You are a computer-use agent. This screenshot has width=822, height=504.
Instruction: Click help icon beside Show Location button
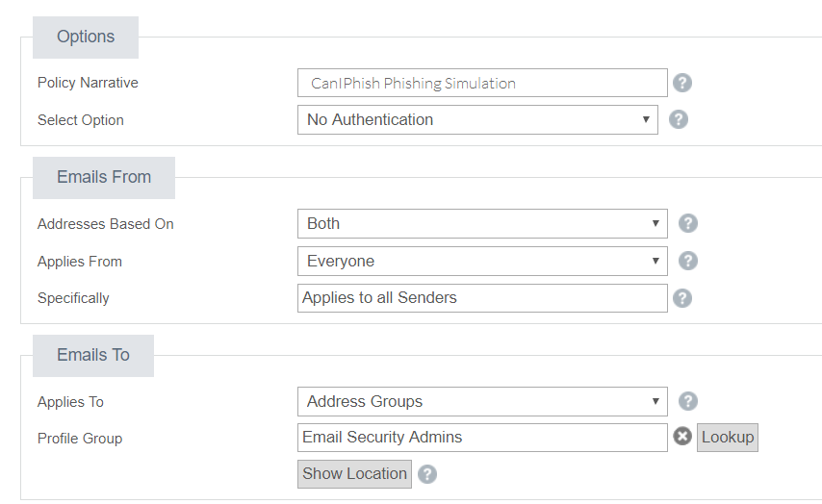[427, 474]
